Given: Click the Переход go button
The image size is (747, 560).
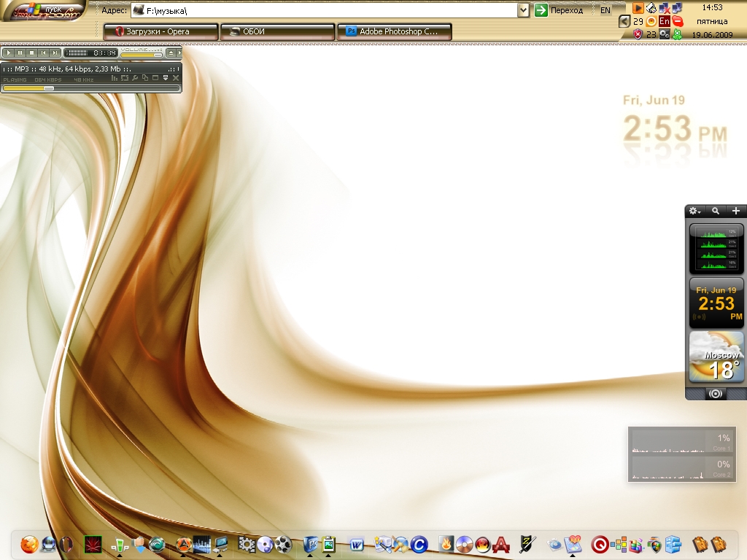Looking at the screenshot, I should [x=560, y=10].
